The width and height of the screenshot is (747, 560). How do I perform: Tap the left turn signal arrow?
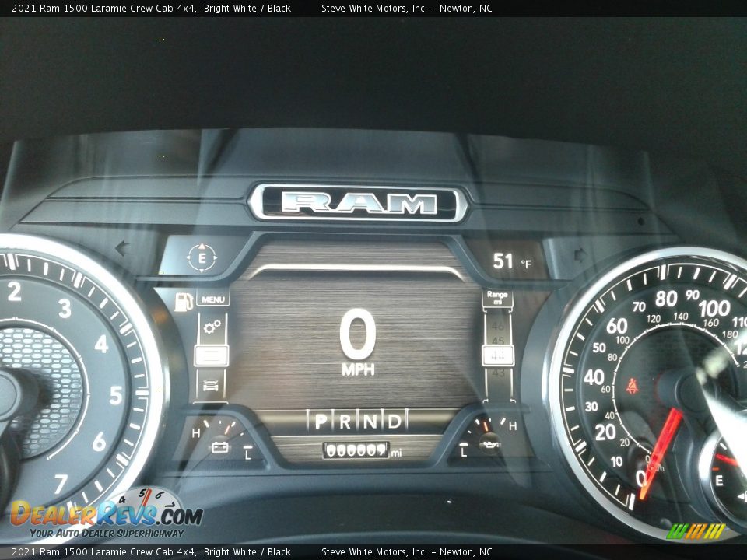[121, 250]
